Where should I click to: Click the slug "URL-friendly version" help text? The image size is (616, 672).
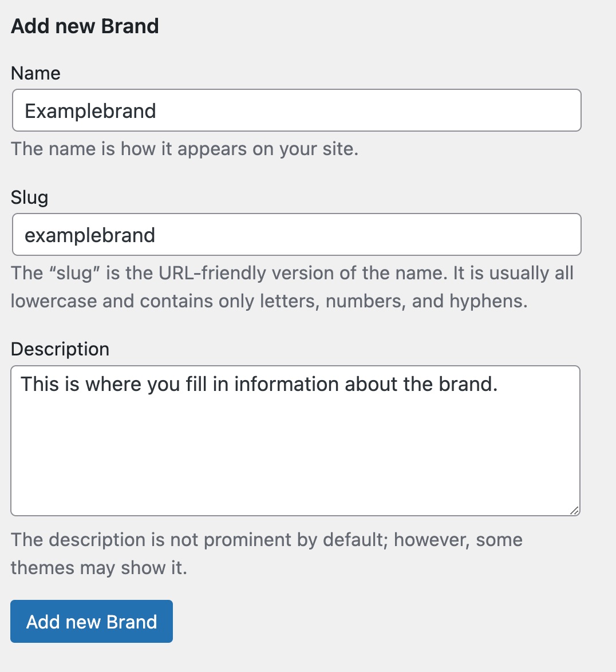pyautogui.click(x=292, y=273)
